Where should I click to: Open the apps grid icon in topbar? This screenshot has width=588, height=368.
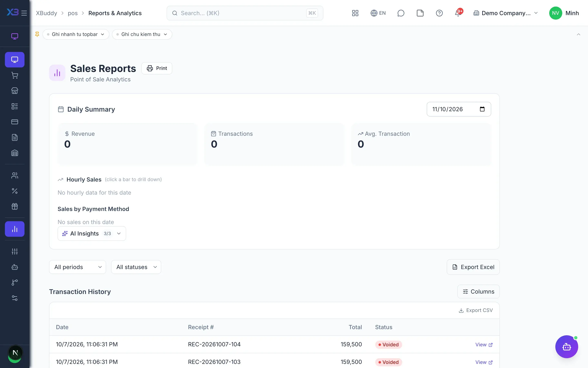tap(355, 13)
